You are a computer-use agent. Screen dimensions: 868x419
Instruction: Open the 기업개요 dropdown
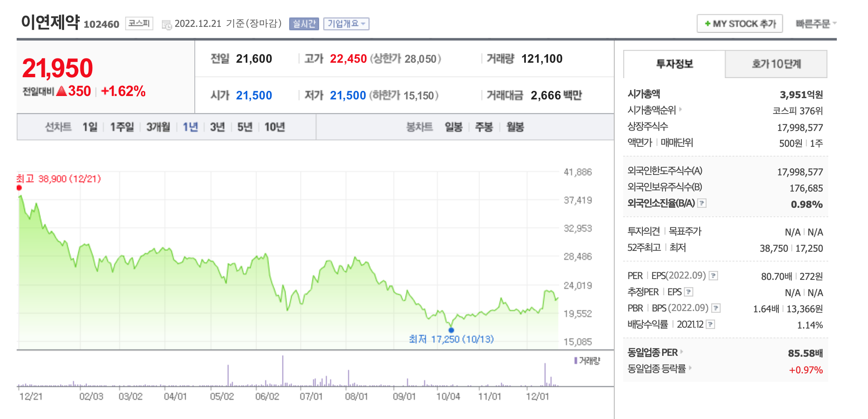(346, 24)
